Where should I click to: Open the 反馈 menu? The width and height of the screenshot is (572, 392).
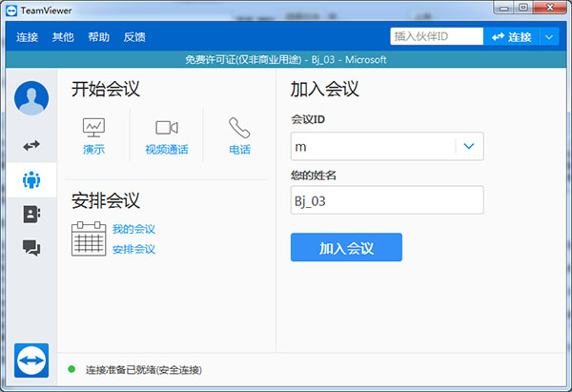[134, 37]
